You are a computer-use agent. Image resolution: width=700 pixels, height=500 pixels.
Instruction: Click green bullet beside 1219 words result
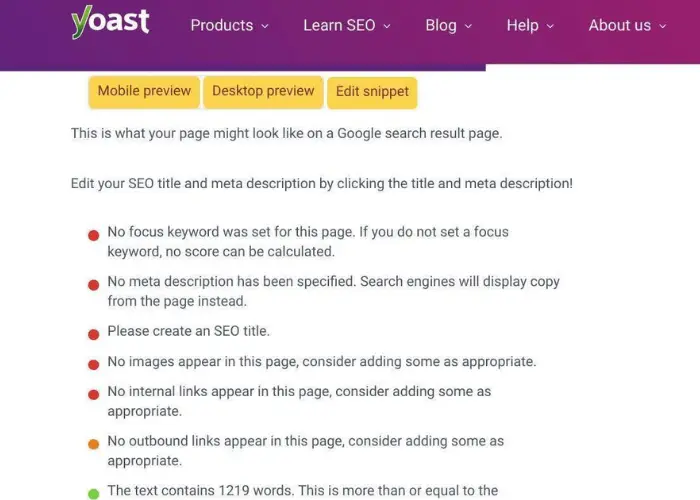tap(94, 494)
